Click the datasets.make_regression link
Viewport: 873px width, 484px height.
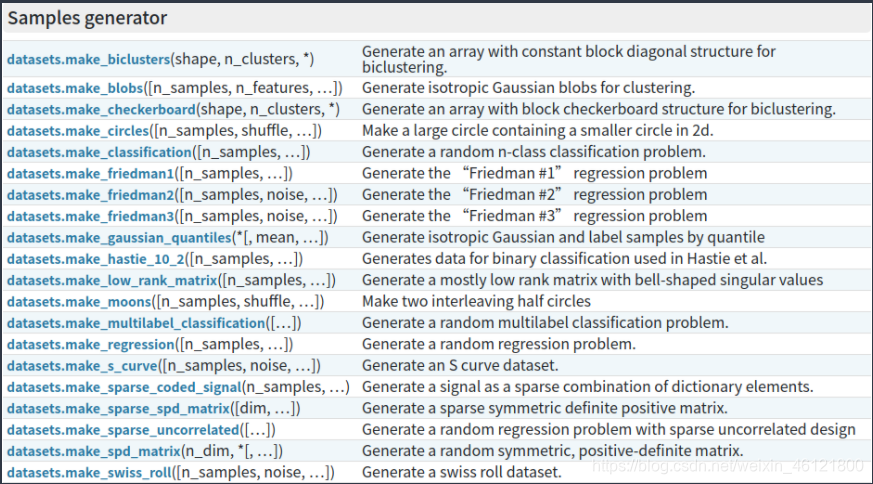click(x=90, y=344)
